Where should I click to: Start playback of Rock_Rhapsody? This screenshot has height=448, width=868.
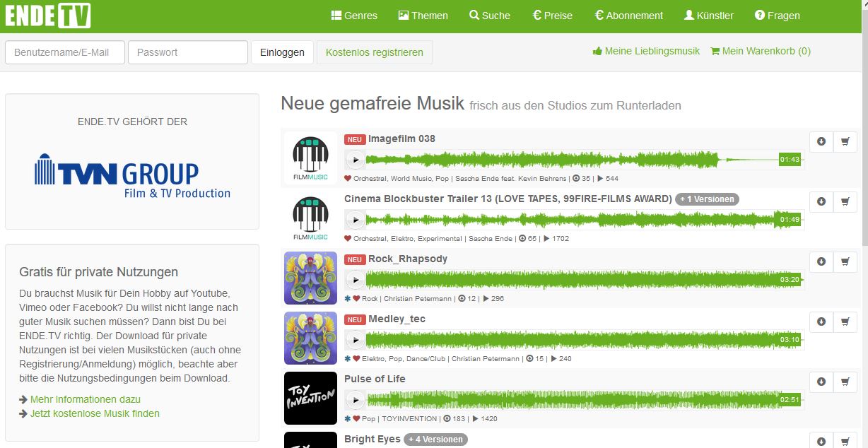click(x=356, y=280)
